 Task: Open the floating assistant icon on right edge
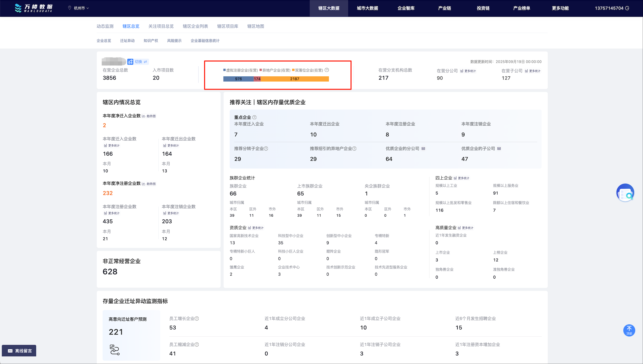tap(625, 193)
